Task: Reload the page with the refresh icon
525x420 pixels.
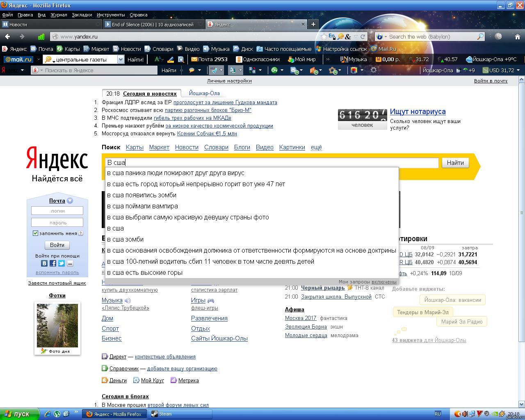Action: 363,37
